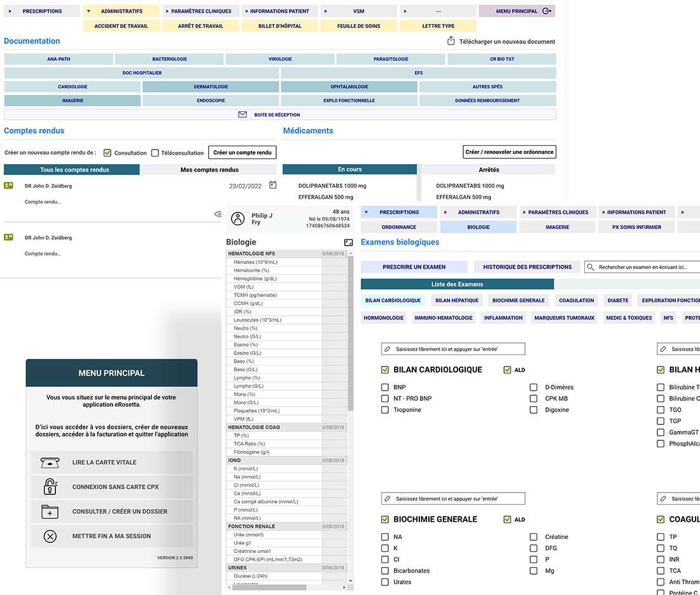Viewport: 700px width, 595px height.
Task: Open the Boite de réception envelope icon
Action: [x=242, y=115]
